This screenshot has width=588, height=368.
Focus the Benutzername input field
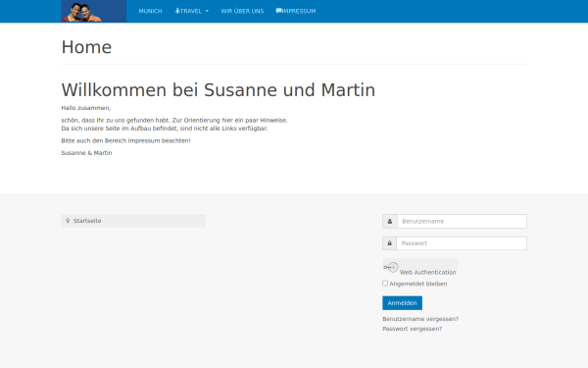point(462,221)
